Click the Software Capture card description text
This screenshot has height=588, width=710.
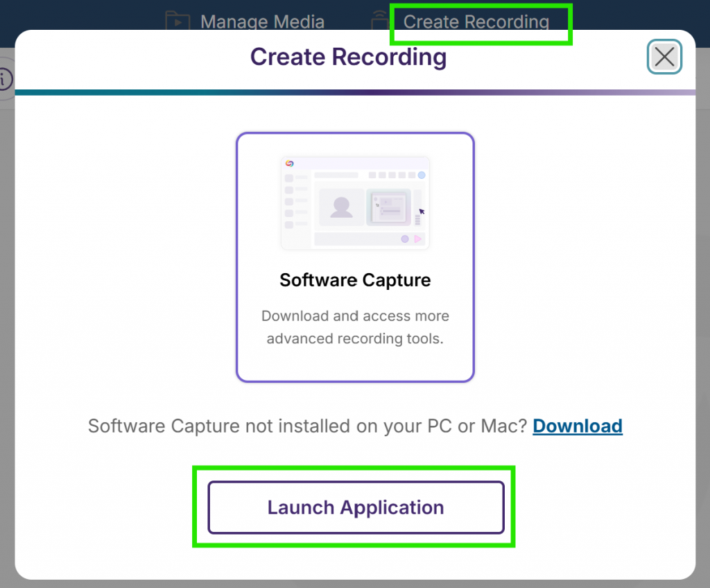click(355, 327)
